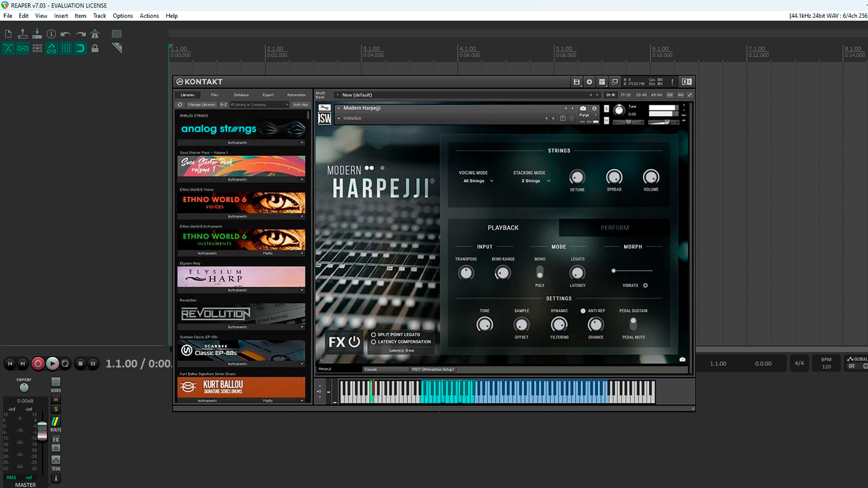The height and width of the screenshot is (488, 868).
Task: Expand Instruments dropdown under Revolution library
Action: (x=241, y=327)
